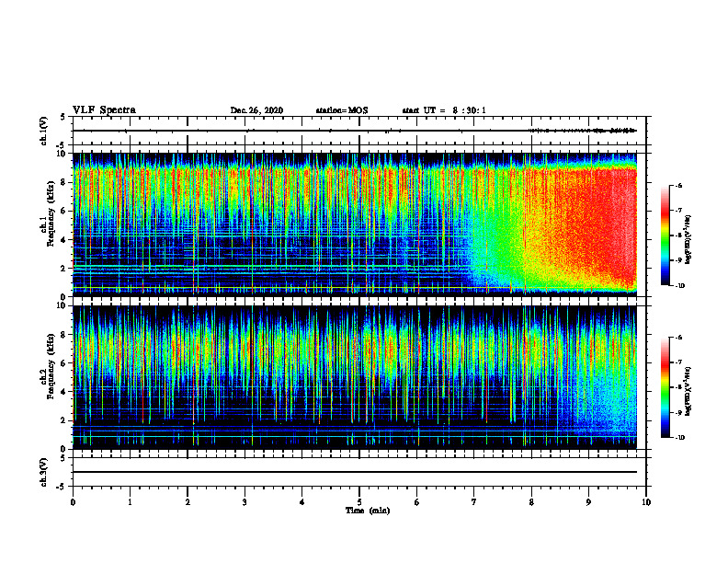Click the ch.2 spectrogram panel

[355, 377]
